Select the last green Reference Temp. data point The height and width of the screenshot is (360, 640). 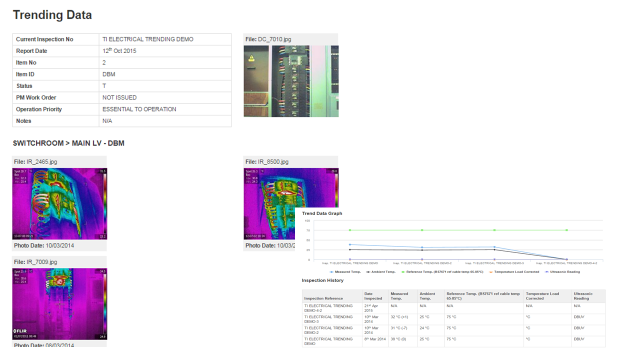click(x=567, y=230)
